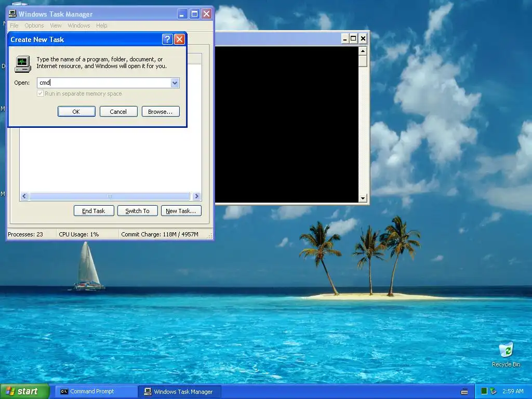Confirm with the OK button
The image size is (532, 399).
pyautogui.click(x=76, y=112)
